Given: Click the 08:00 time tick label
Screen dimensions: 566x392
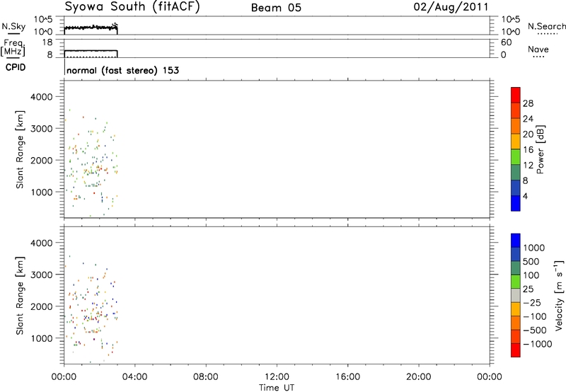Looking at the screenshot, I should pyautogui.click(x=205, y=377).
